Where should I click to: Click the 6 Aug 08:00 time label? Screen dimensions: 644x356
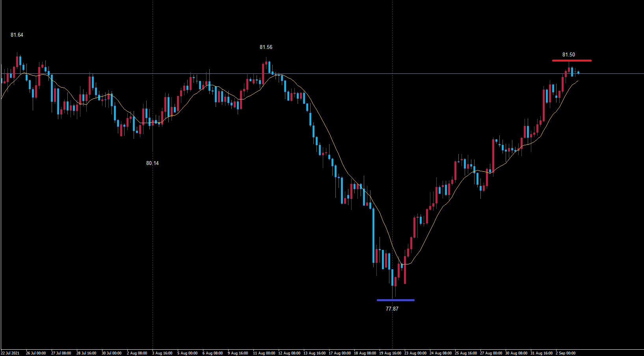[x=213, y=353]
